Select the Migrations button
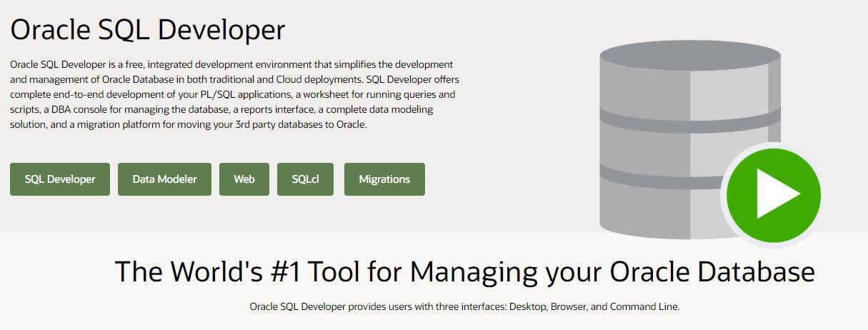Screen dimensions: 868x330 click(384, 179)
